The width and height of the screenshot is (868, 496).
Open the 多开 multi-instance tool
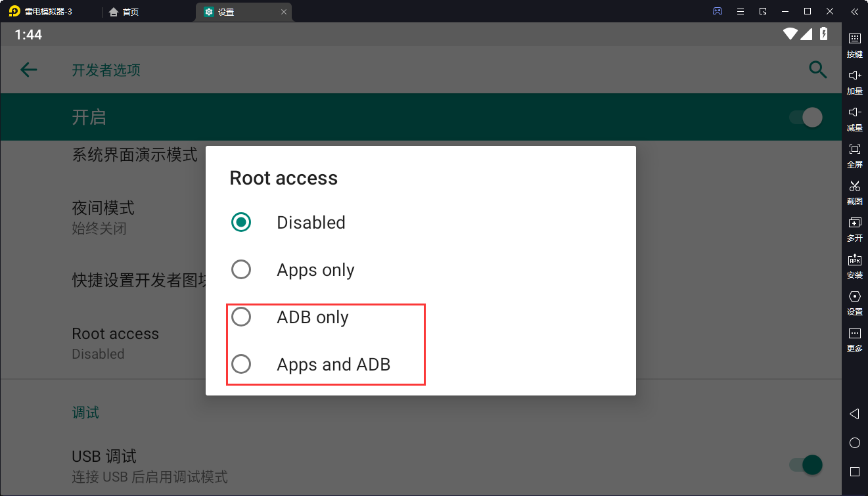coord(855,229)
